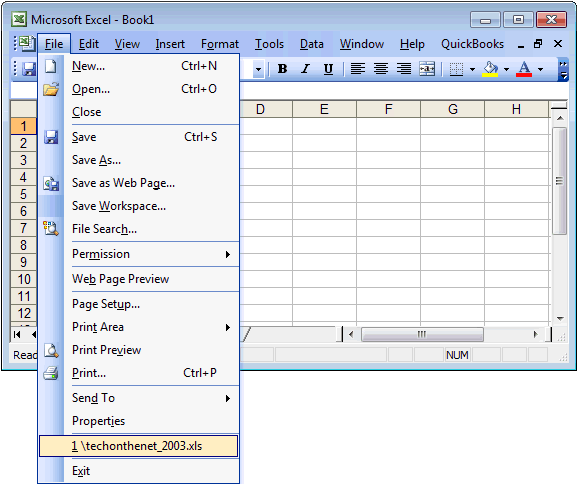Open Page Setup... dialog
The height and width of the screenshot is (484, 577).
tap(139, 304)
